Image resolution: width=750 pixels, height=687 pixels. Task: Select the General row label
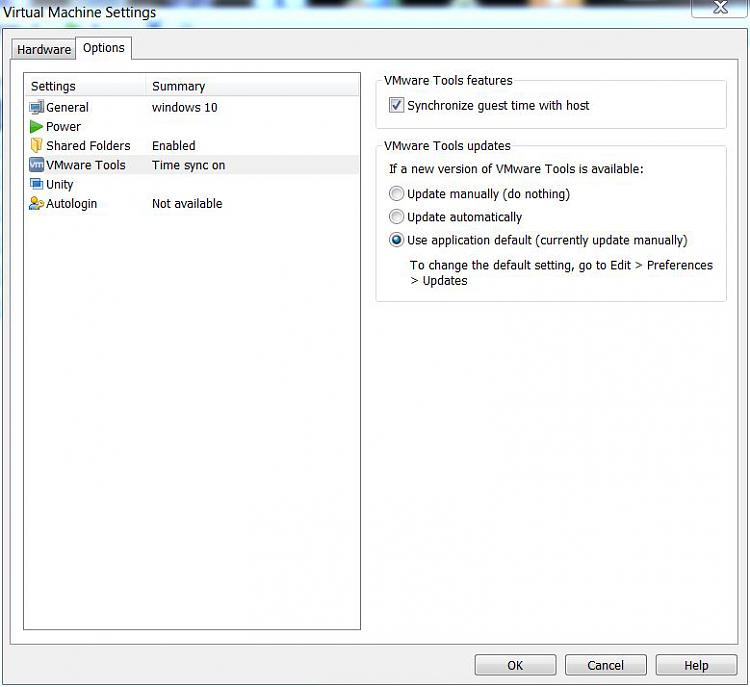tap(67, 108)
